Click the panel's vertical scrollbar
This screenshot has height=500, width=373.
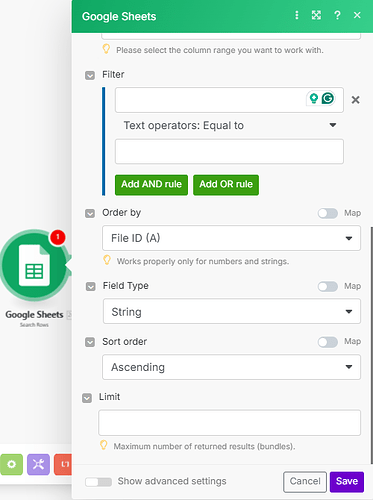point(371,345)
